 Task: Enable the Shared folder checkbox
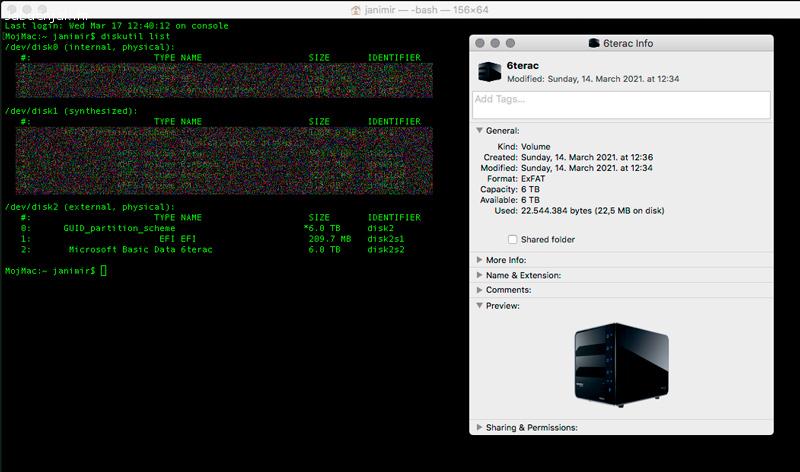(x=513, y=240)
